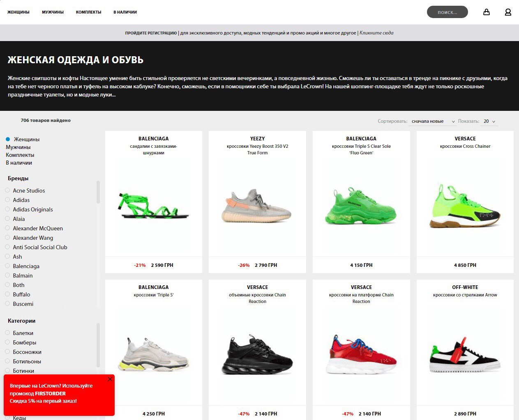519x420 pixels.
Task: Open the user account profile icon
Action: pyautogui.click(x=508, y=12)
